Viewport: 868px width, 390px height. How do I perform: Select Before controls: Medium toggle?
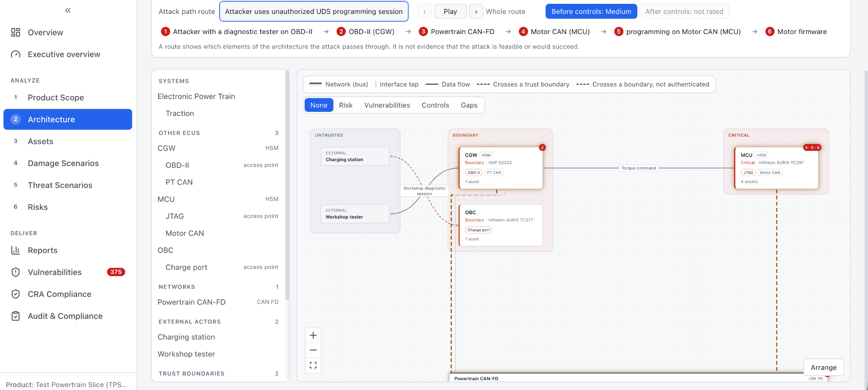tap(591, 11)
